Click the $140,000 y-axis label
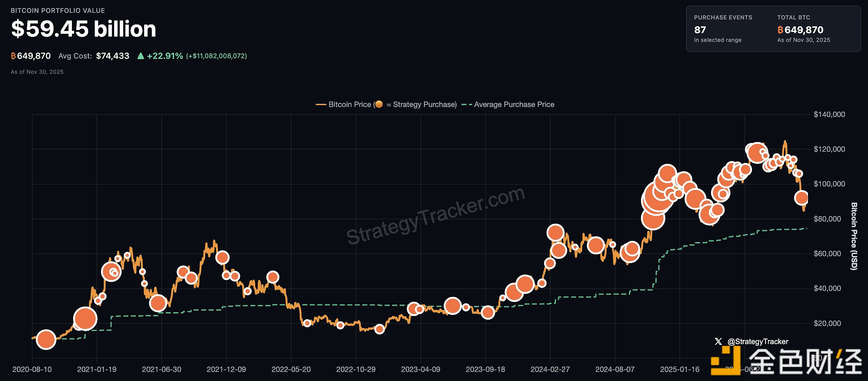Viewport: 868px width, 381px height. (x=829, y=114)
